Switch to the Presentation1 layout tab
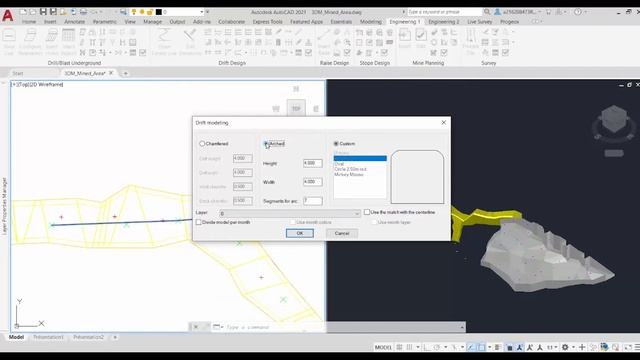This screenshot has height=360, width=640. 48,337
